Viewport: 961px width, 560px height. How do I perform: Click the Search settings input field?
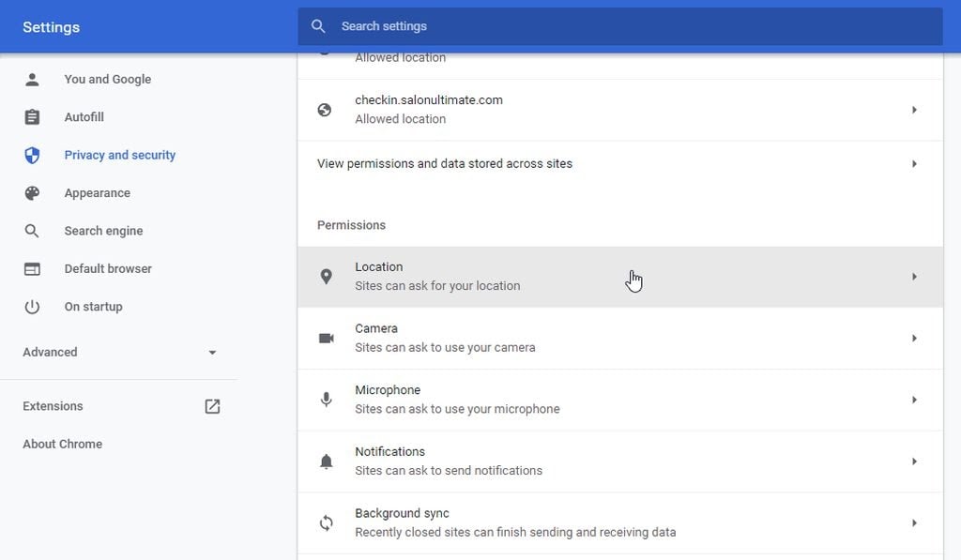(x=619, y=26)
